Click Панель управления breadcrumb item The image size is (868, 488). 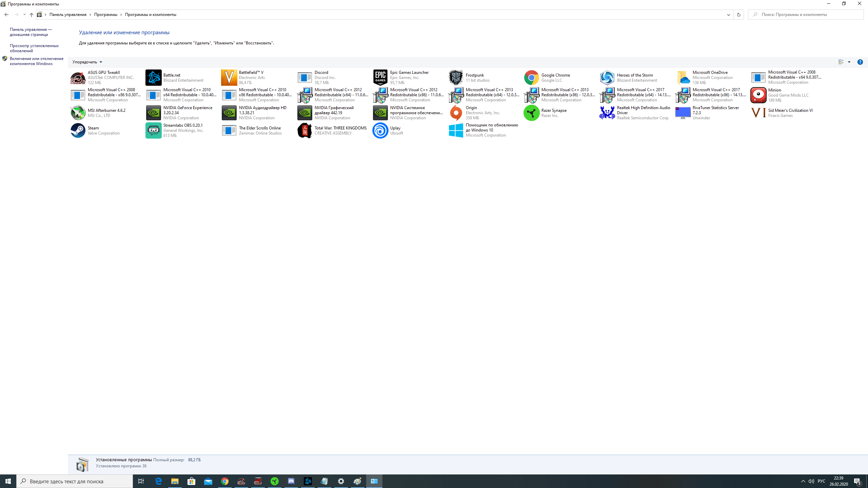coord(68,15)
